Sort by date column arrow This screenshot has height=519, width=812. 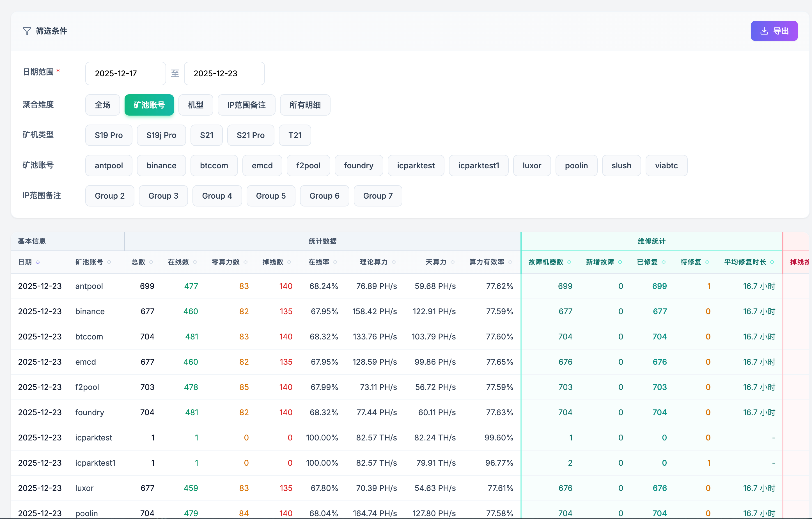click(x=38, y=262)
